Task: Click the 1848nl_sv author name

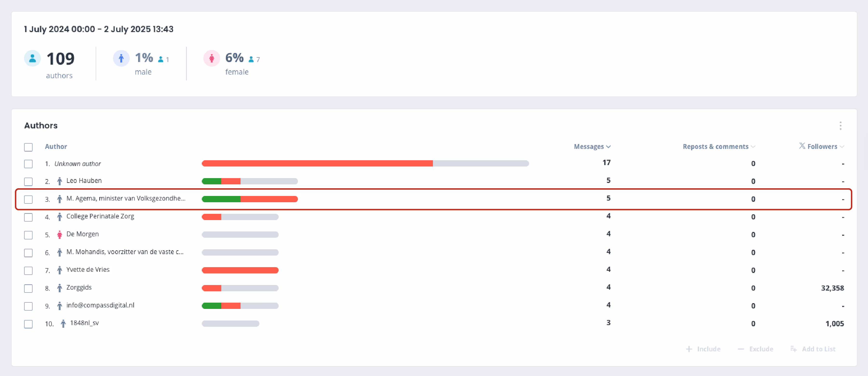Action: point(84,323)
